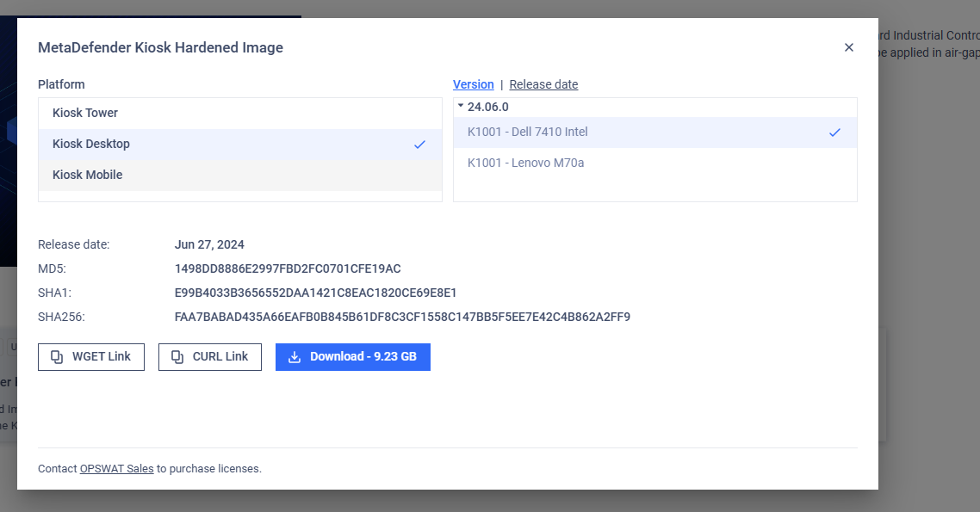Click the checkmark on the Dell 7410 row
The image size is (980, 512).
834,133
